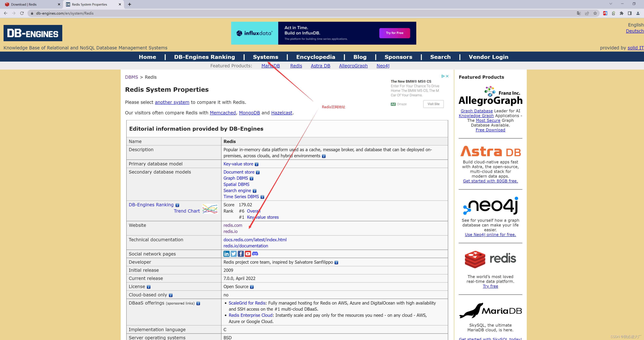Open the redis.io/documentation link
The height and width of the screenshot is (340, 644).
[x=246, y=246]
